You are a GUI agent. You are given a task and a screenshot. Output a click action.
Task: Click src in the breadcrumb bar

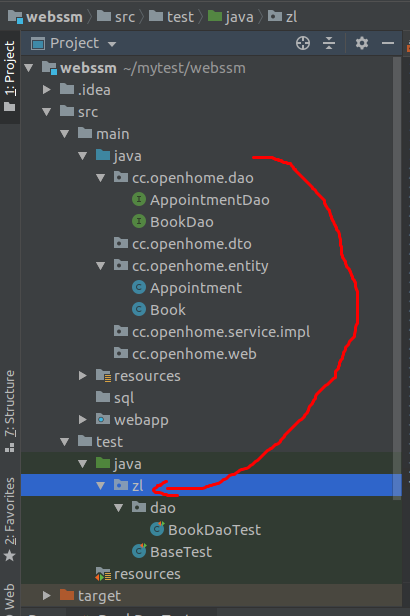click(x=116, y=16)
